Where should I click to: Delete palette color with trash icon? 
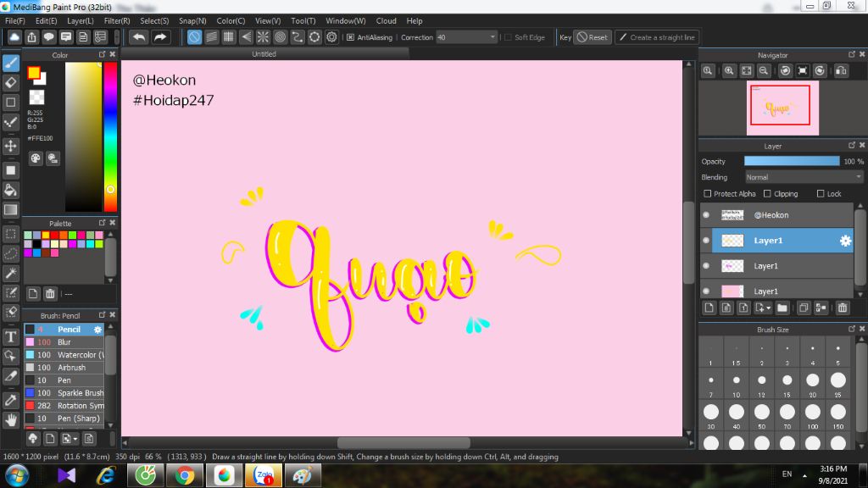[x=50, y=294]
